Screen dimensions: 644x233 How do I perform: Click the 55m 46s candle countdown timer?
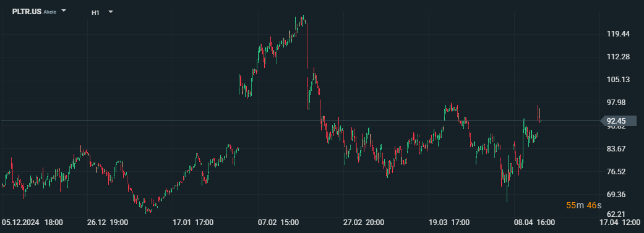[583, 205]
